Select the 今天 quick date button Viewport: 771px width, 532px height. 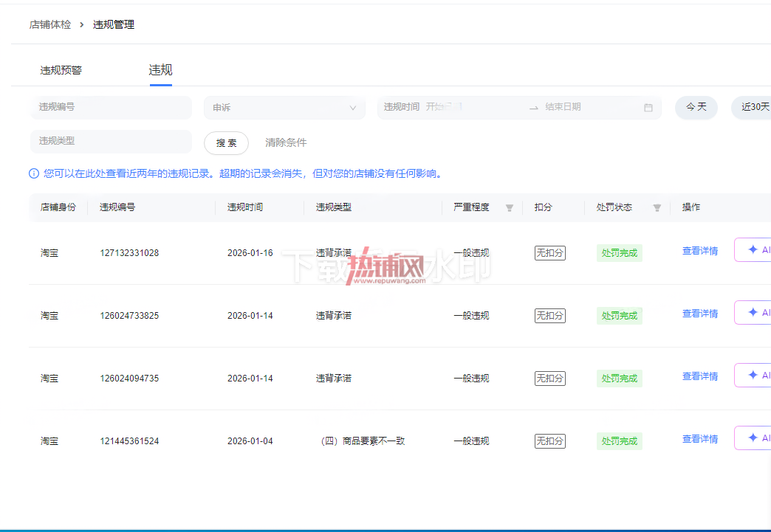(x=696, y=107)
